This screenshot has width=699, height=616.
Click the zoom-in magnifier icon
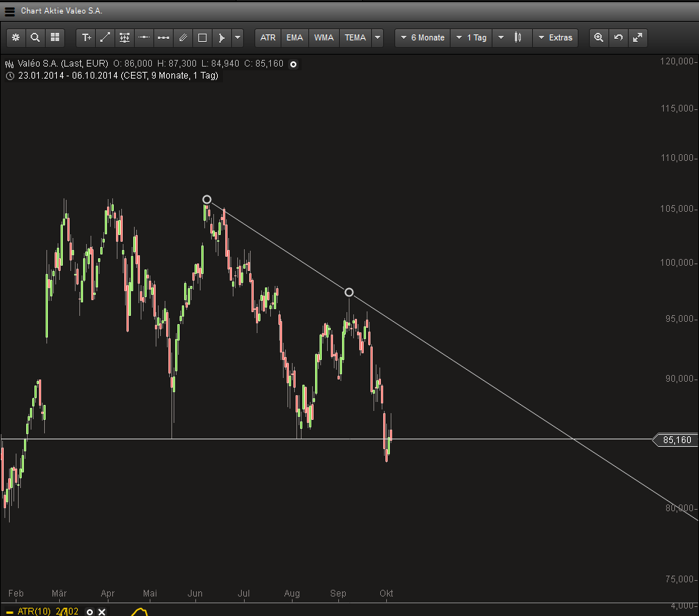tap(598, 37)
